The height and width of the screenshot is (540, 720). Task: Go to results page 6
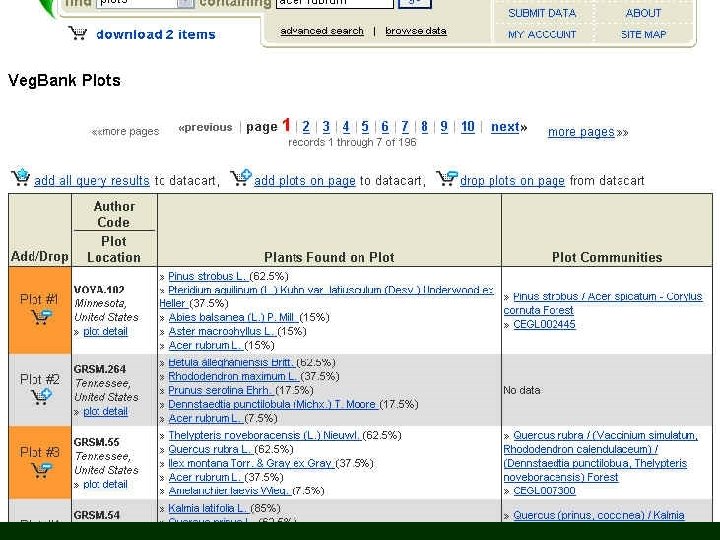pyautogui.click(x=385, y=127)
